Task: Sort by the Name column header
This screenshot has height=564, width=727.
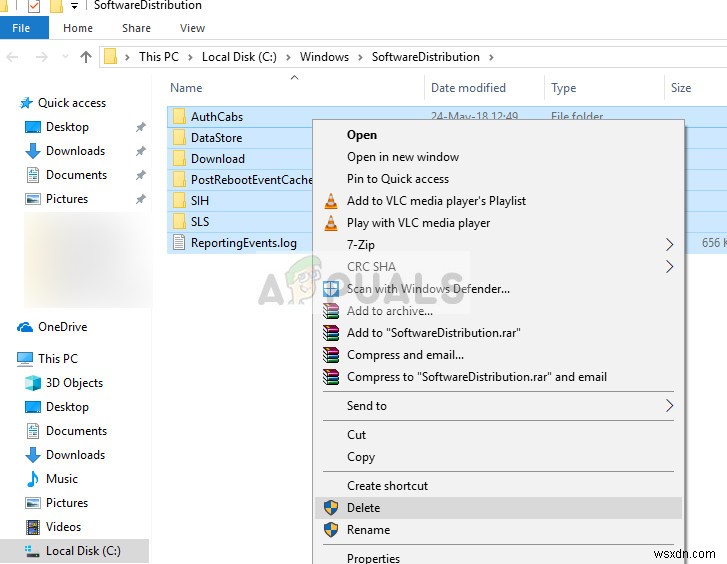Action: tap(295, 88)
